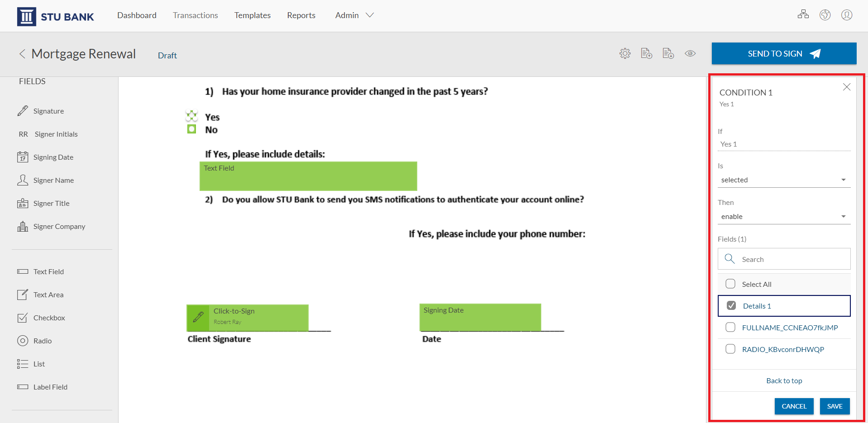Tick the FULLNAME_CCNEAO7fkJMP checkbox
This screenshot has width=868, height=423.
point(730,327)
